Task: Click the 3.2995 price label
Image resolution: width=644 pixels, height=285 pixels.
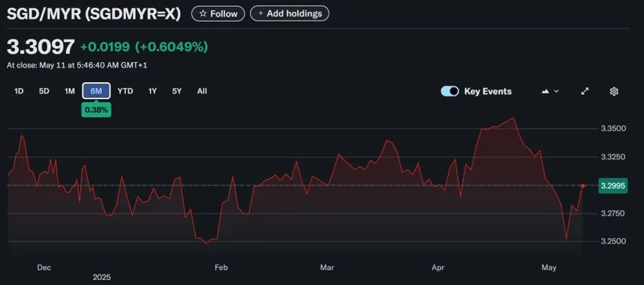Action: tap(613, 186)
